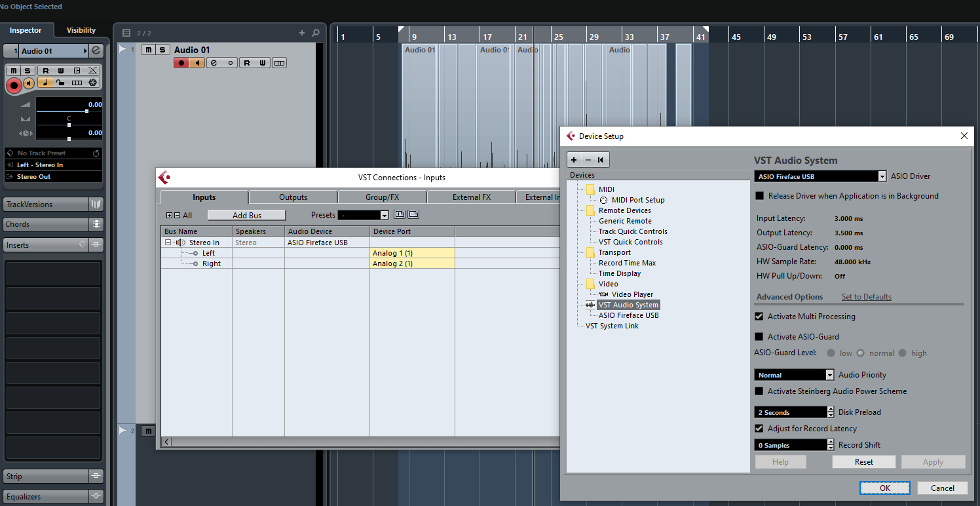Image resolution: width=980 pixels, height=506 pixels.
Task: Open Group/FX tab in VST Connections
Action: 382,197
